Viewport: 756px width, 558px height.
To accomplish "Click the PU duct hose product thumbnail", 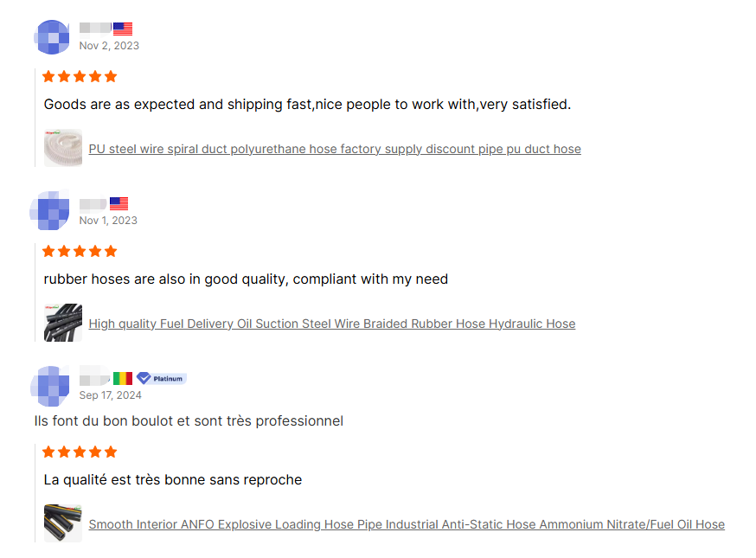I will pyautogui.click(x=63, y=148).
